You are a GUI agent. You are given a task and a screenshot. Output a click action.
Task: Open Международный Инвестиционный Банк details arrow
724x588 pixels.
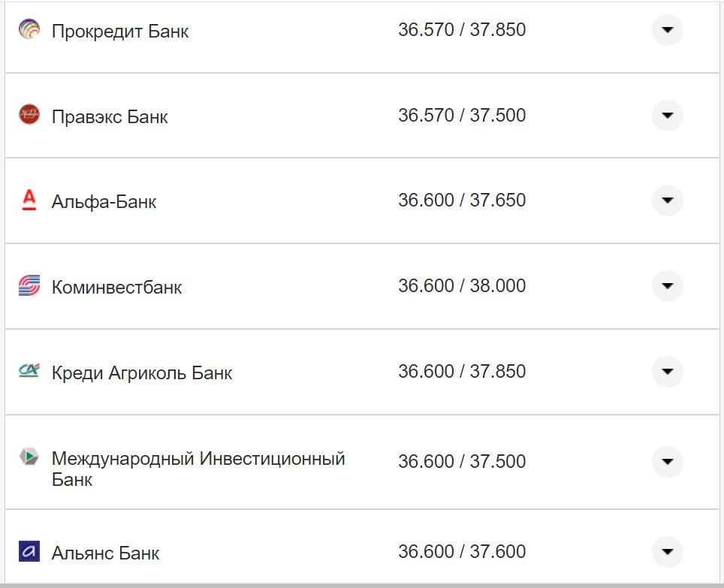(x=667, y=461)
